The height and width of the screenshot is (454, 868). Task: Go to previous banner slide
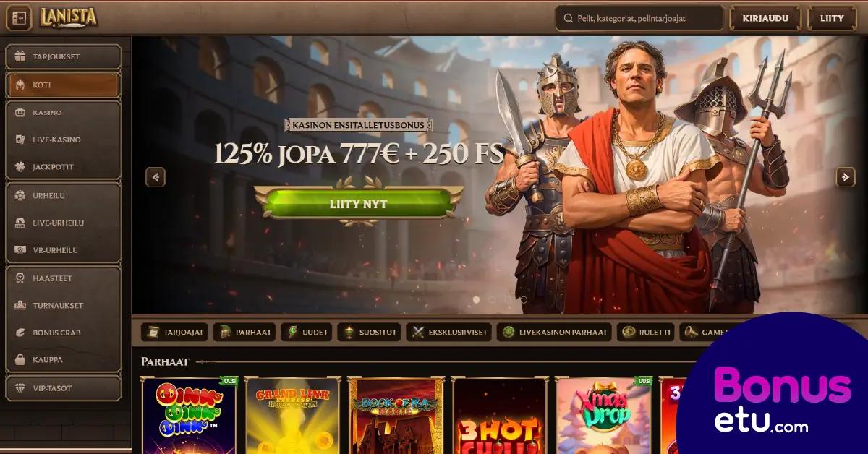156,177
